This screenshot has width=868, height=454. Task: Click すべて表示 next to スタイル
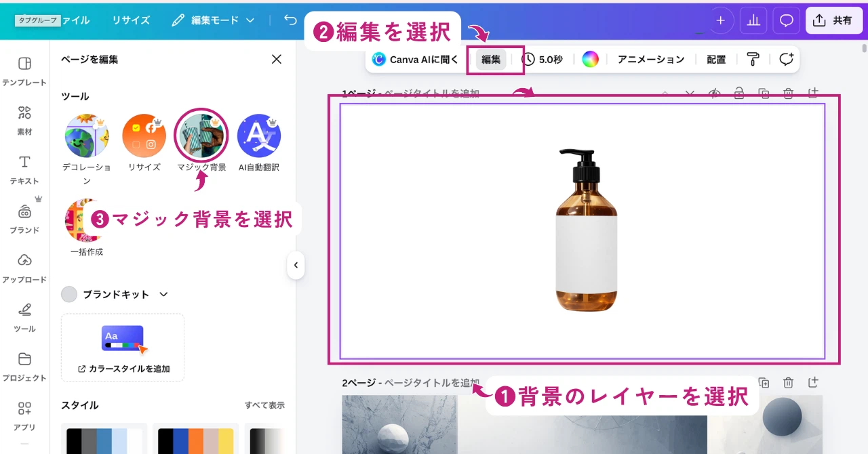coord(264,405)
